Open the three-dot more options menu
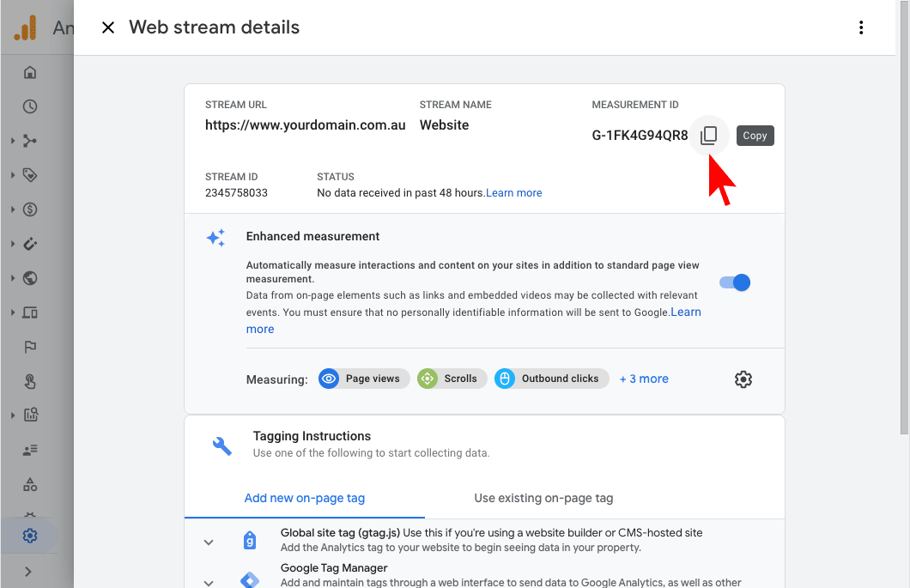Viewport: 910px width, 588px height. 861,27
